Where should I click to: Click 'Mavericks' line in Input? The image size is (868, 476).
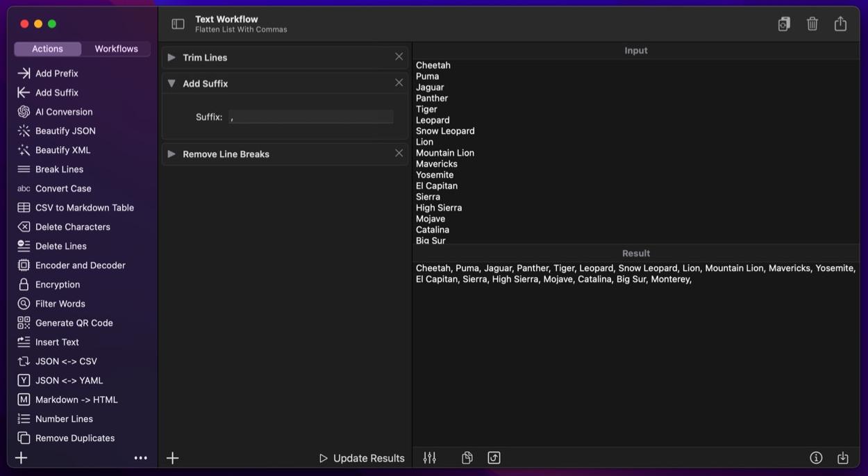437,164
